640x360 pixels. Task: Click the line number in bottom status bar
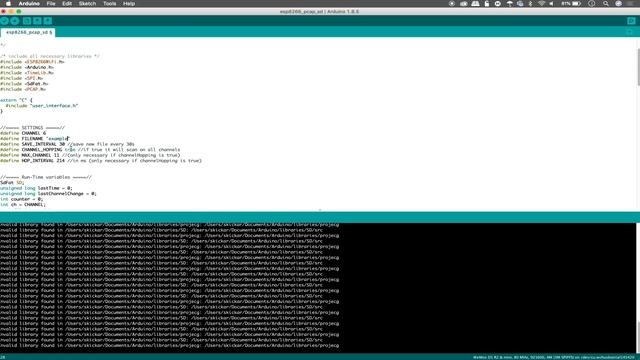coord(2,357)
